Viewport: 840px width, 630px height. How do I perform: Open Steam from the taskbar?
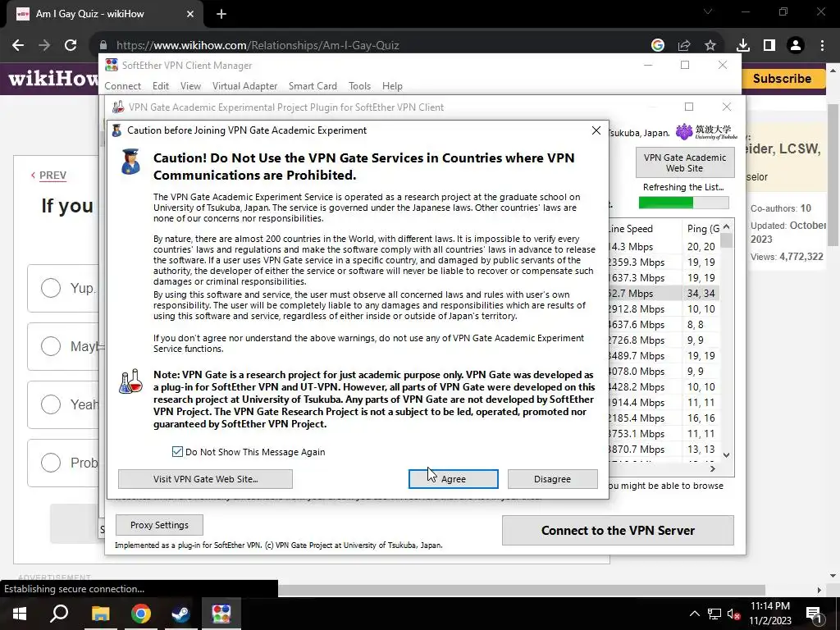click(x=181, y=614)
